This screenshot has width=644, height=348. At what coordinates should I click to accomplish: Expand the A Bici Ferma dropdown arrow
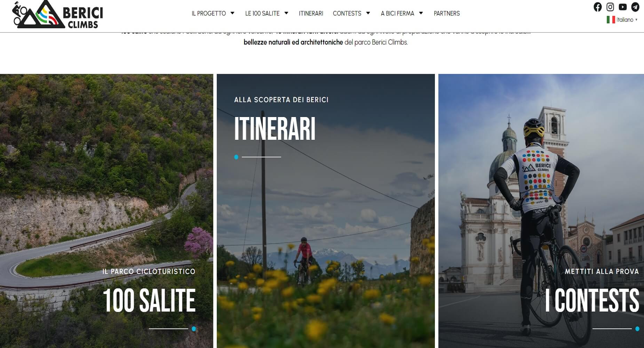421,13
